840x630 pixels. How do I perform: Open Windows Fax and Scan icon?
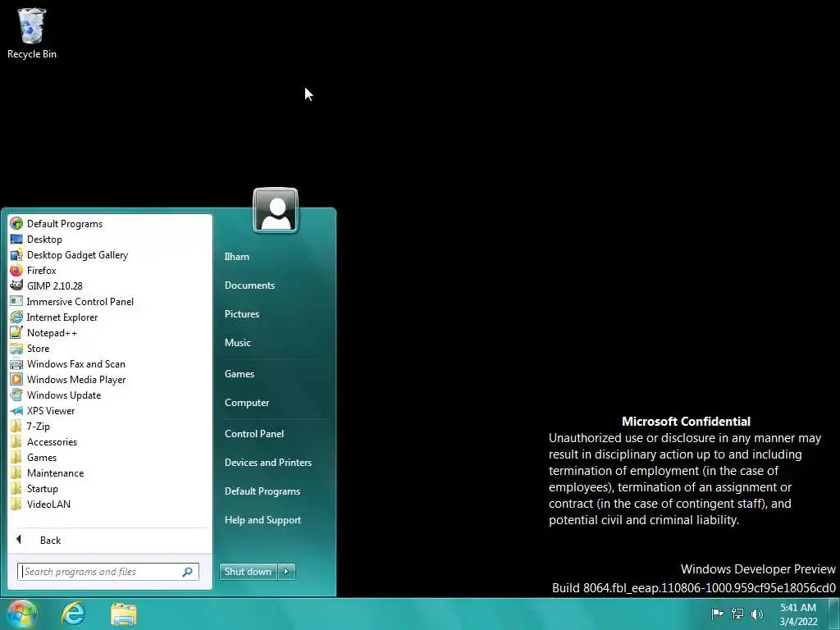16,363
